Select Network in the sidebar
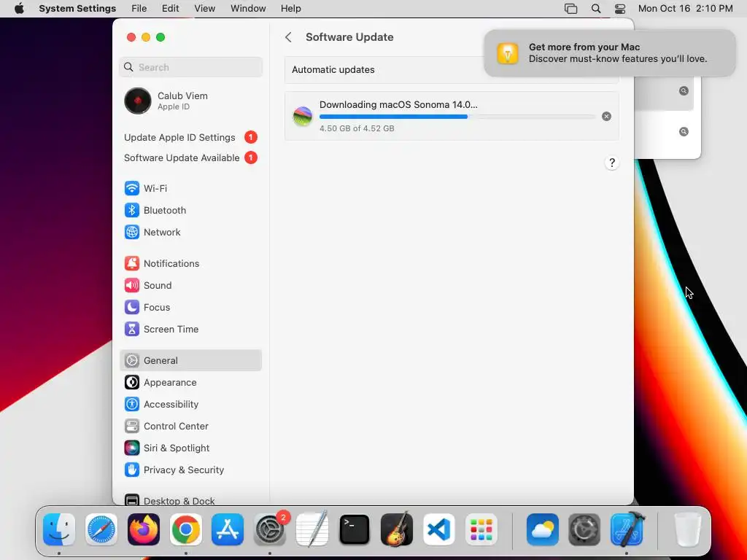 (x=190, y=232)
